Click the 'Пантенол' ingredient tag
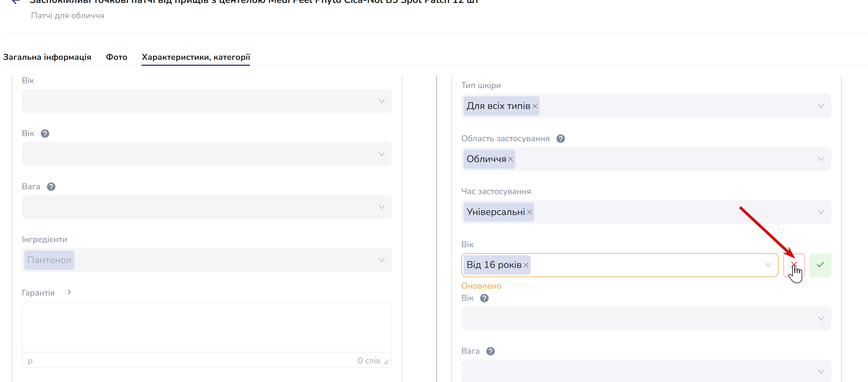The image size is (868, 382). [x=49, y=260]
